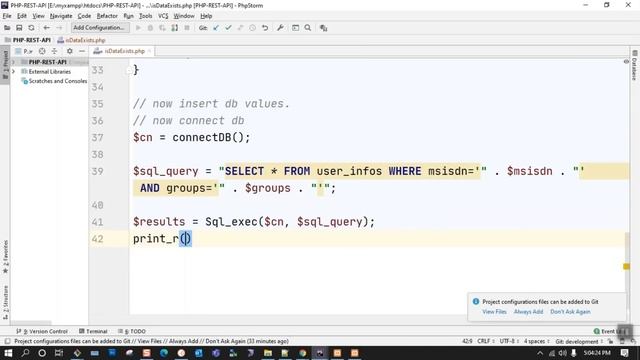640x360 pixels.
Task: Click the Git update project arrow icon
Action: (216, 28)
